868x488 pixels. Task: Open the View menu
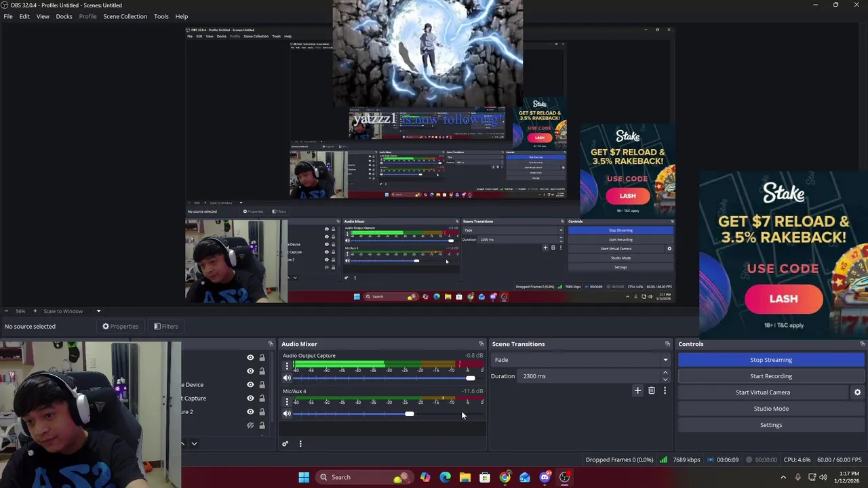(43, 16)
